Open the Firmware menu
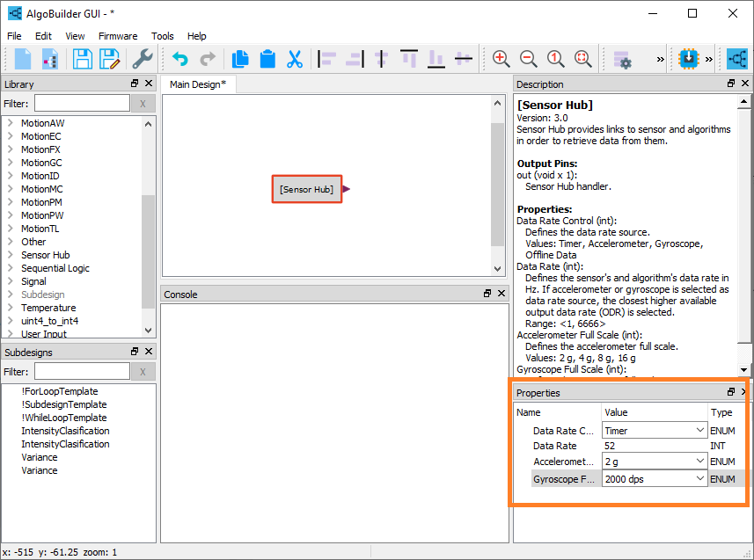The width and height of the screenshot is (754, 560). click(x=118, y=36)
